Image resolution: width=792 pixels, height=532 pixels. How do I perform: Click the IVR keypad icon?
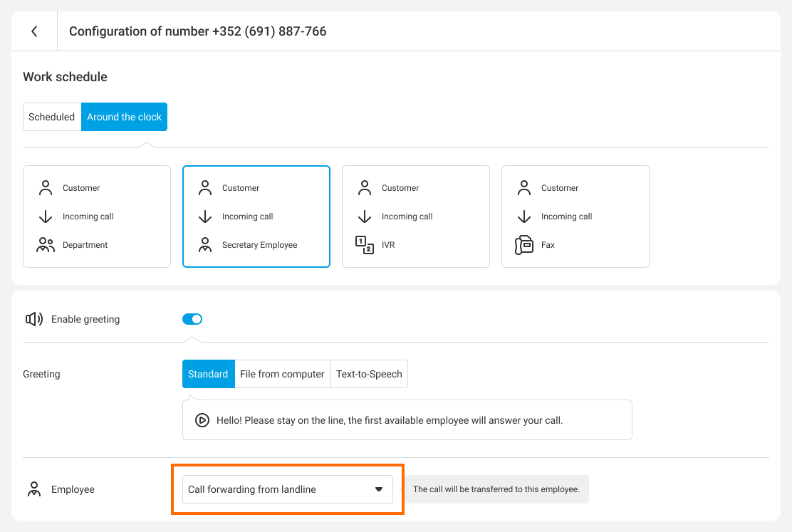point(365,245)
